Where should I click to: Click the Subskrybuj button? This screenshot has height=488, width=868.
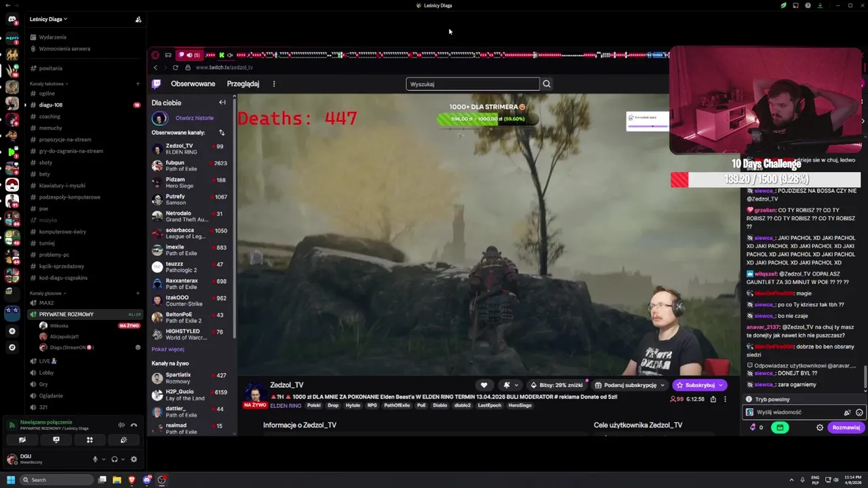(x=699, y=385)
